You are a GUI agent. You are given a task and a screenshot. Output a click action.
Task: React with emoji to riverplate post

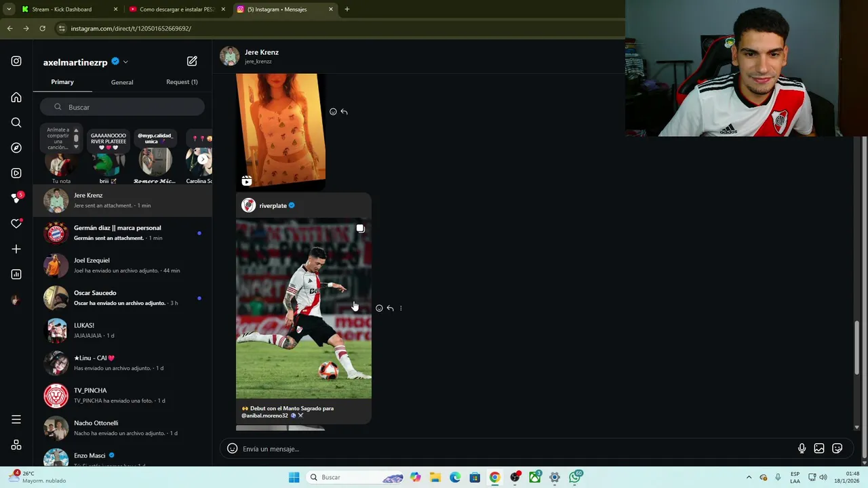pyautogui.click(x=379, y=308)
